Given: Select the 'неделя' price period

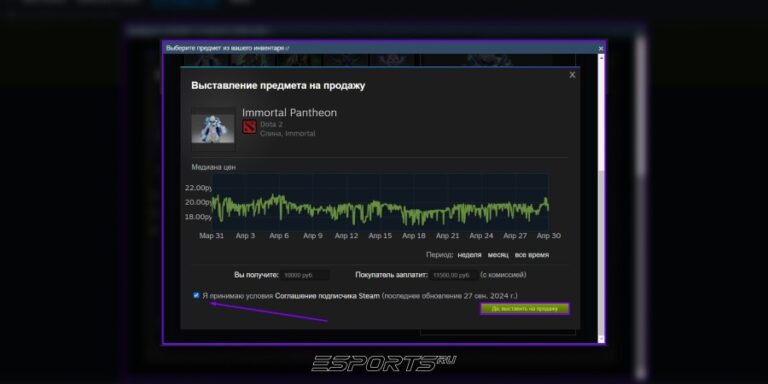Looking at the screenshot, I should click(469, 255).
